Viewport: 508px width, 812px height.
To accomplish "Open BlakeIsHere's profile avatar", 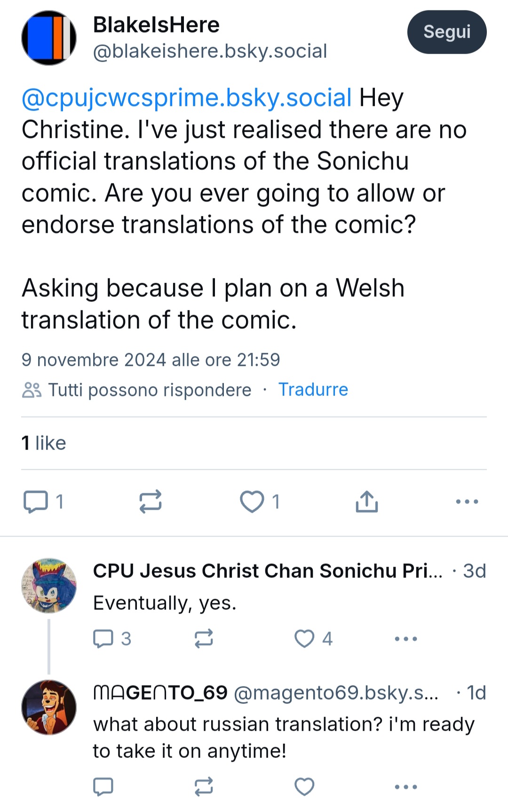I will (49, 38).
